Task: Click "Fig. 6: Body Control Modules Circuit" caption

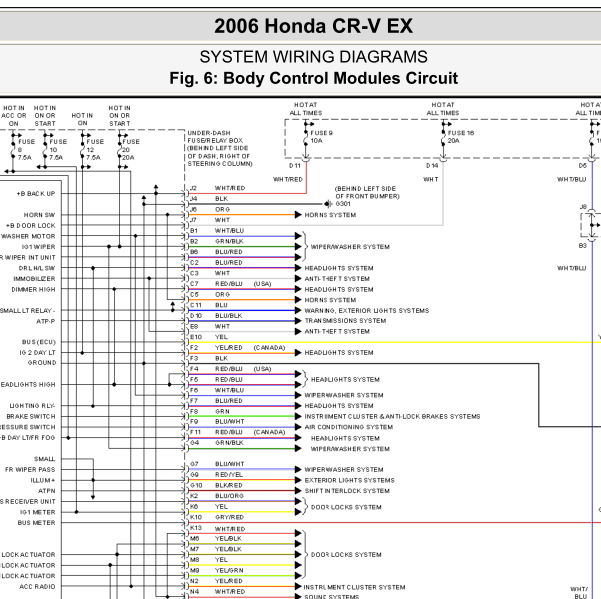Action: point(314,78)
